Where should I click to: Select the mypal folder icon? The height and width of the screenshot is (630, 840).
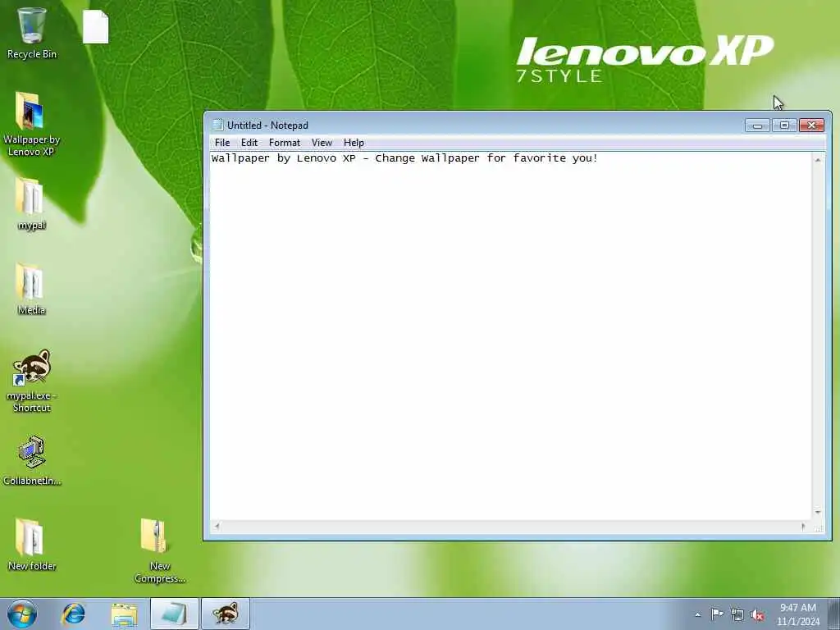coord(31,204)
